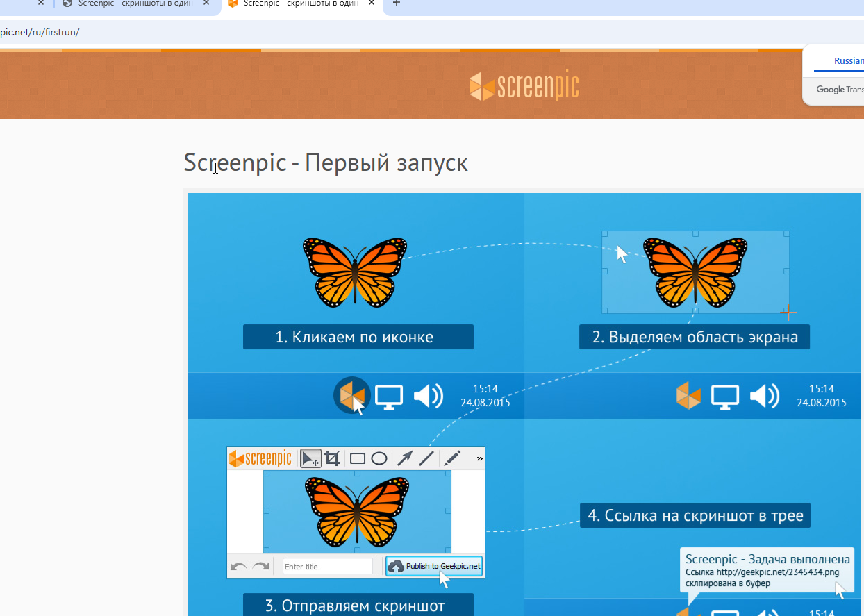Click the Publish to Geekpic.net button
Image resolution: width=864 pixels, height=616 pixels.
coord(434,566)
